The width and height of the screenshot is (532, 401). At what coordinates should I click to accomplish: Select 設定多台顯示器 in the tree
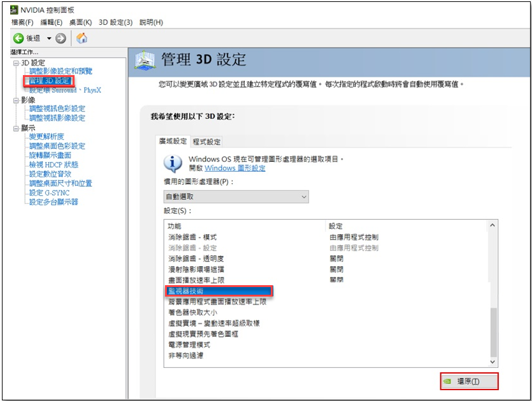click(54, 202)
